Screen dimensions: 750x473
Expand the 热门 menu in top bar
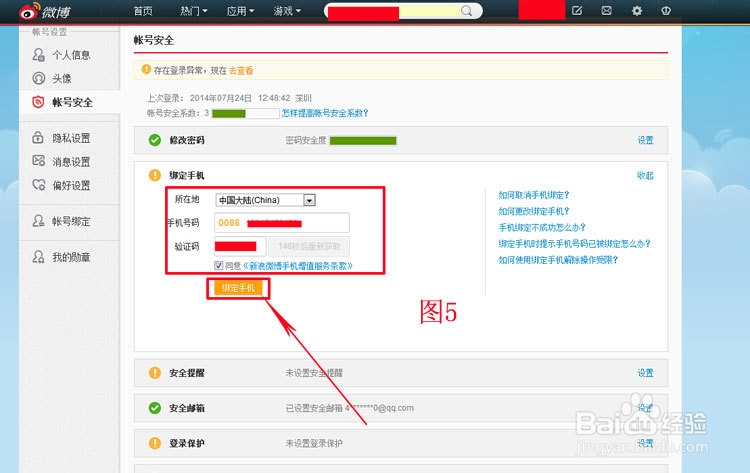[x=193, y=11]
